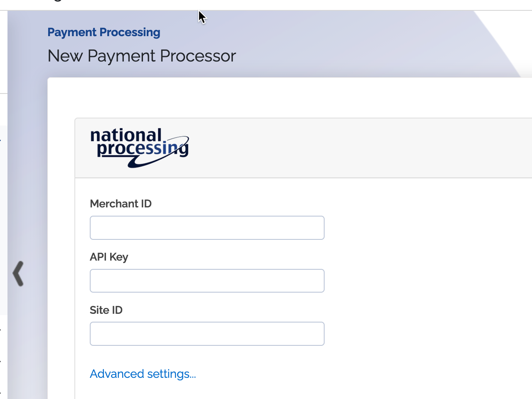This screenshot has height=399, width=532.
Task: Focus the API Key input field
Action: [x=207, y=281]
